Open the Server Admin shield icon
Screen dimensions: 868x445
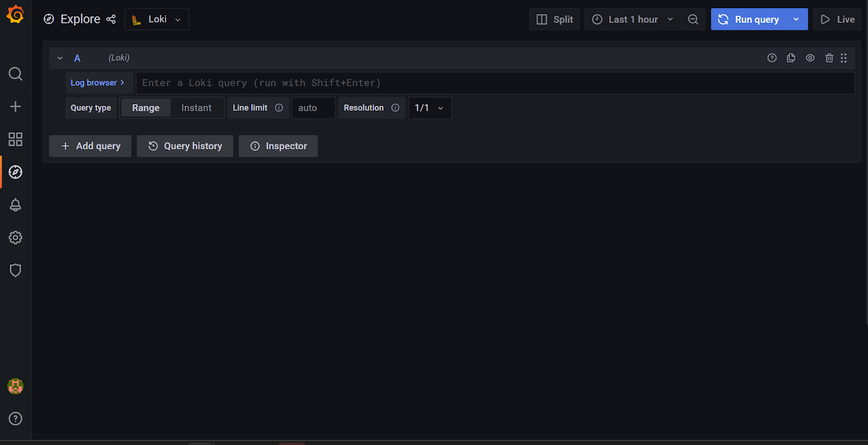point(15,270)
